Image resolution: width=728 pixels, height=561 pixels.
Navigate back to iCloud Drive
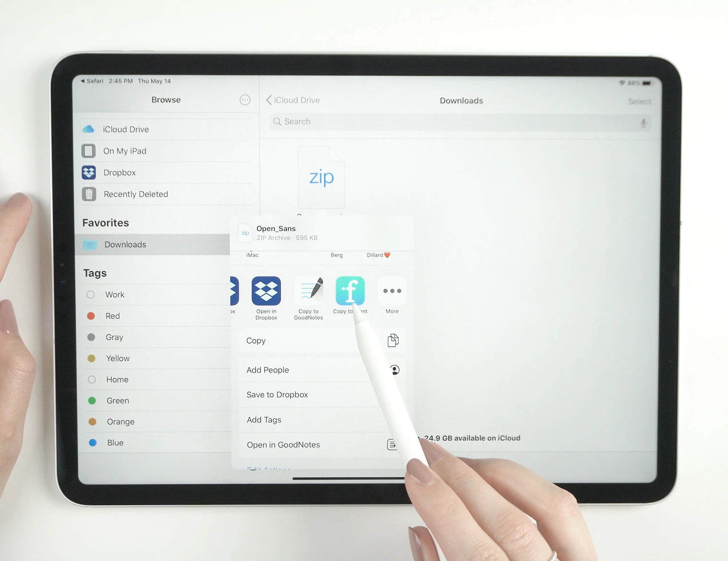[x=294, y=100]
